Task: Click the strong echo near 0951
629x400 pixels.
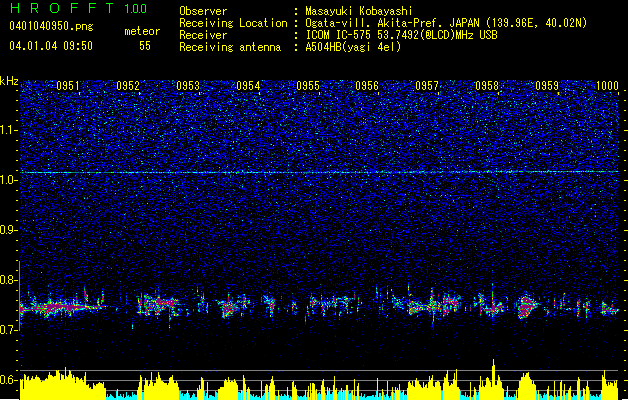Action: point(62,307)
